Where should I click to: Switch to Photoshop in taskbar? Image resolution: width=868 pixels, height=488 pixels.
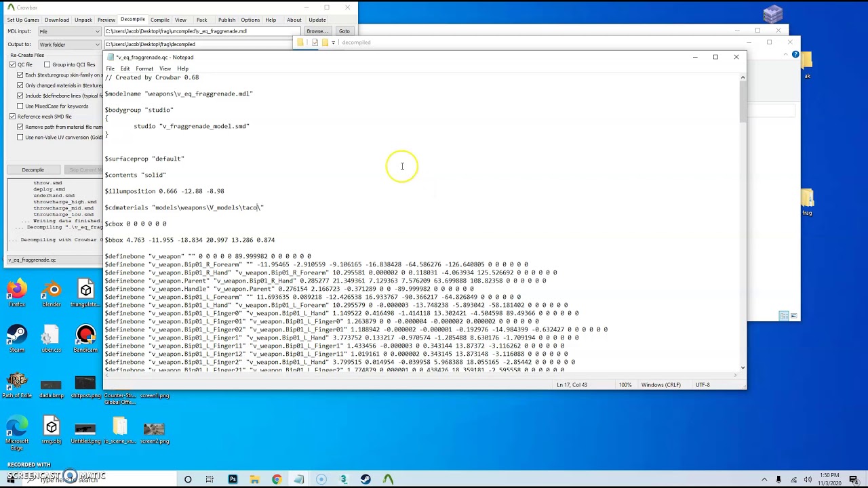click(233, 480)
